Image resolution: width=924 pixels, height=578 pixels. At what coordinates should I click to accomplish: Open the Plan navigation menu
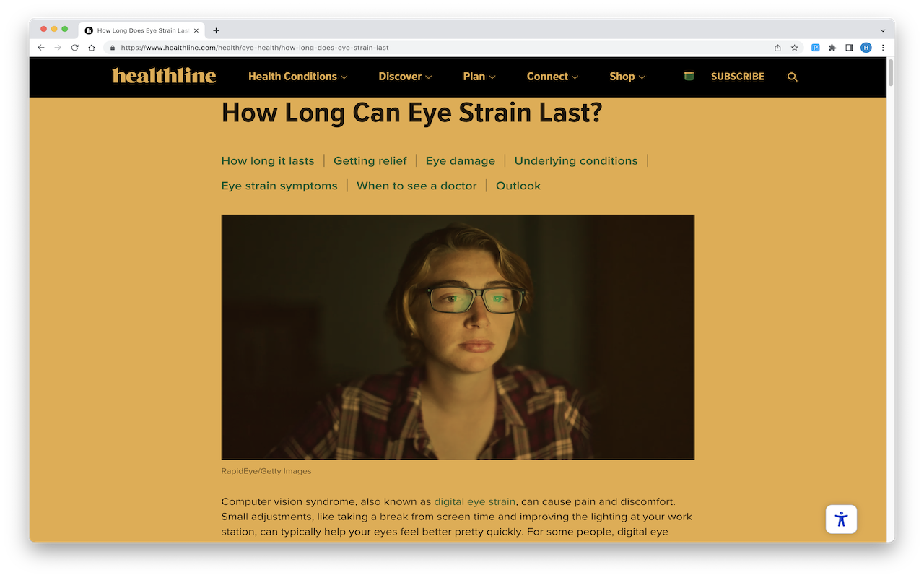479,77
